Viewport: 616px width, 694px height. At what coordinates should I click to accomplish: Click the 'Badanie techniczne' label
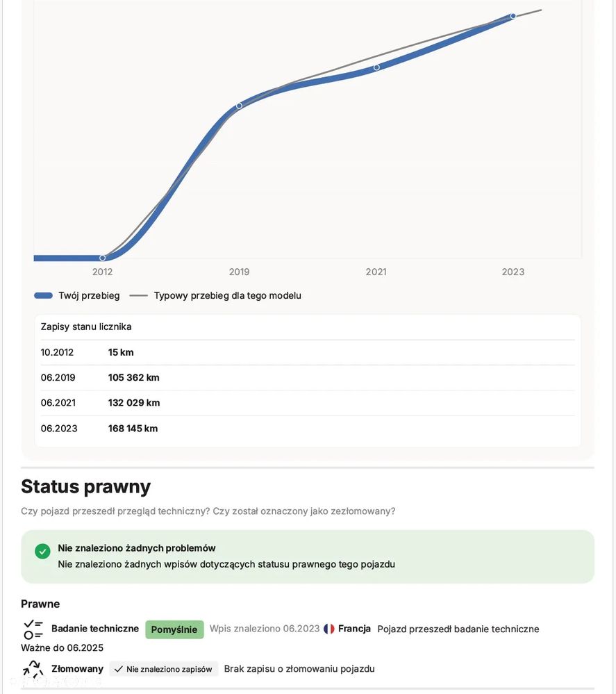click(95, 629)
